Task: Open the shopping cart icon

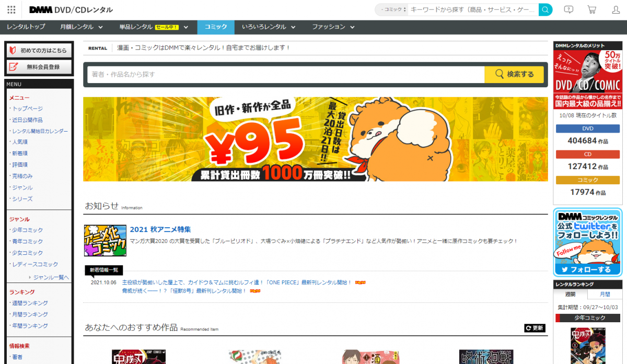Action: point(592,10)
